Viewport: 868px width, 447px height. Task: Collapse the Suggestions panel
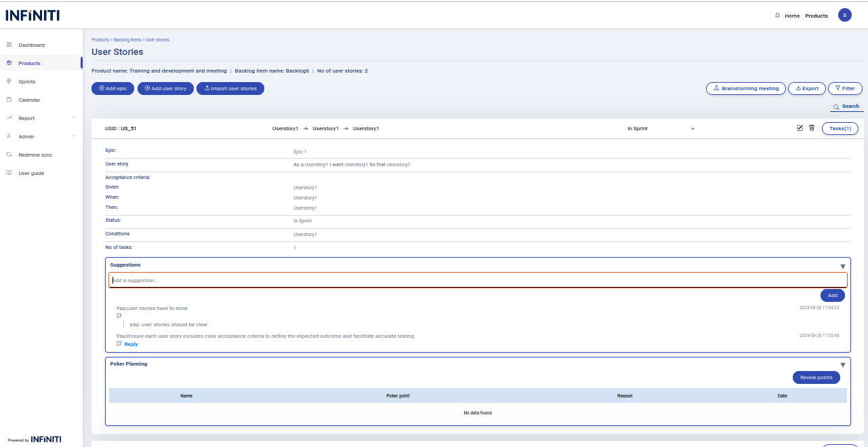843,267
